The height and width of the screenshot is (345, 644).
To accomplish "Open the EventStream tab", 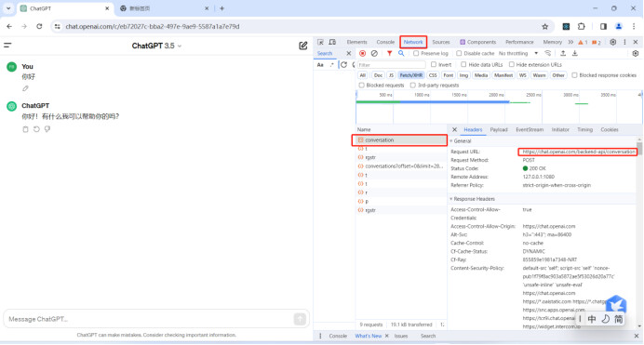I will [x=530, y=129].
